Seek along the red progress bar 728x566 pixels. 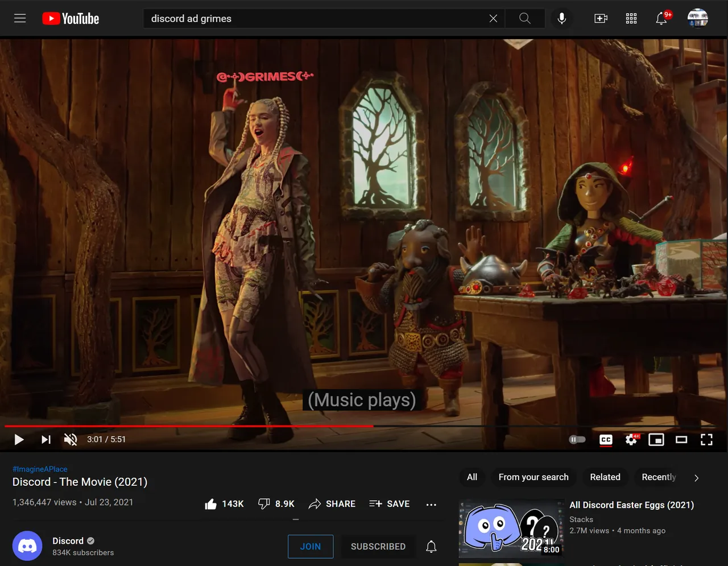(364, 425)
